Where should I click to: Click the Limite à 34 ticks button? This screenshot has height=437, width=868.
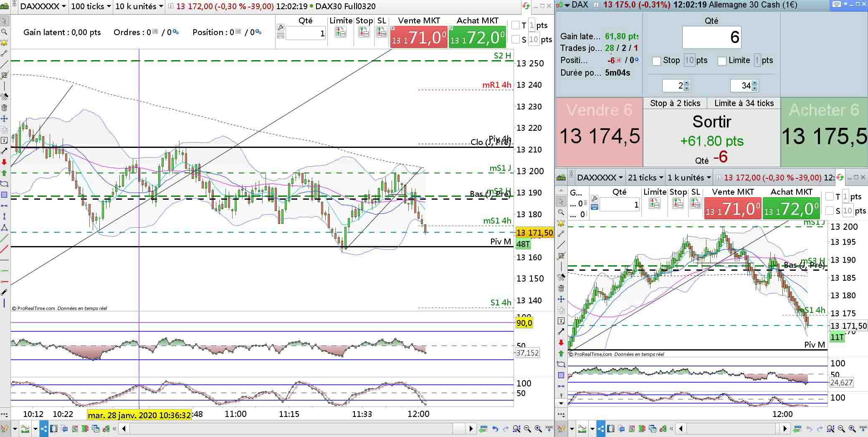tap(744, 104)
